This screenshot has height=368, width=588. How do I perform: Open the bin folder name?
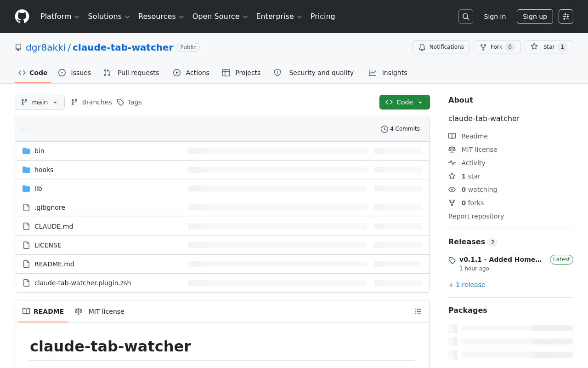point(40,151)
